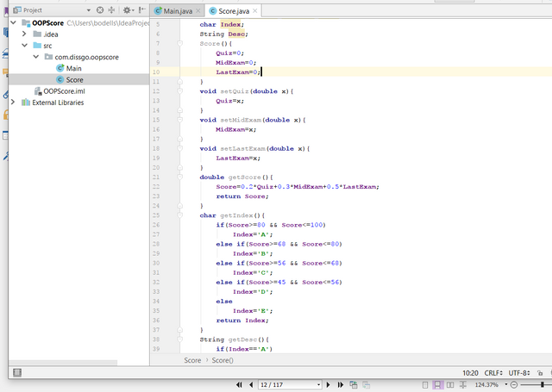Click Score breadcrumb below editor

192,360
